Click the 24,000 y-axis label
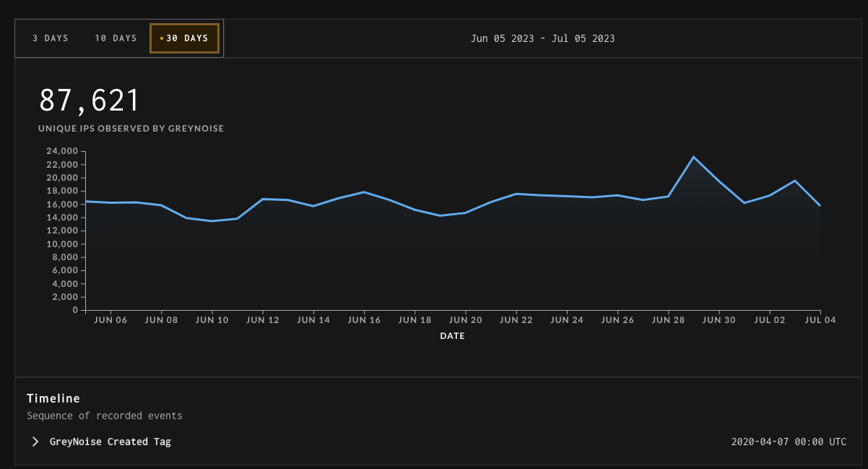The height and width of the screenshot is (469, 868). pyautogui.click(x=61, y=151)
